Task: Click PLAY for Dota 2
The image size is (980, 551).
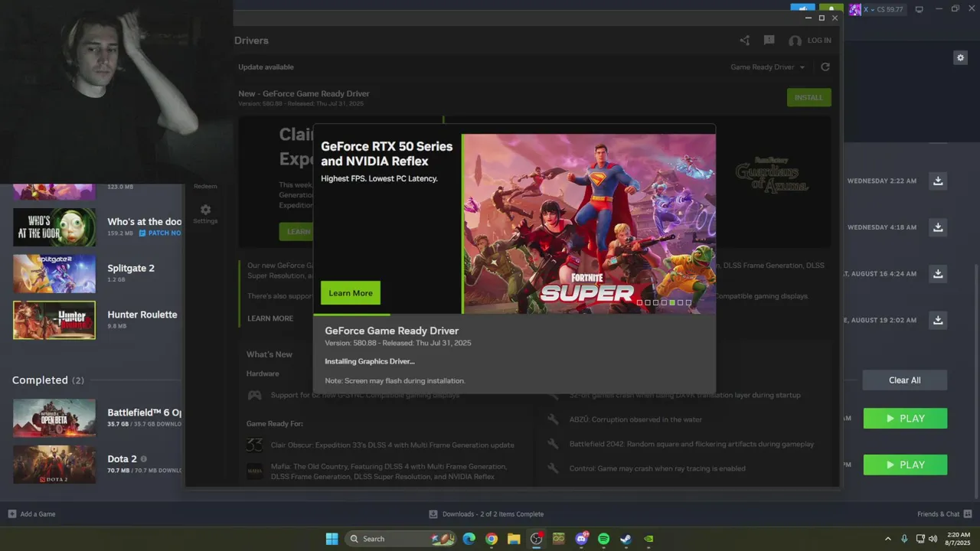Action: click(x=905, y=465)
